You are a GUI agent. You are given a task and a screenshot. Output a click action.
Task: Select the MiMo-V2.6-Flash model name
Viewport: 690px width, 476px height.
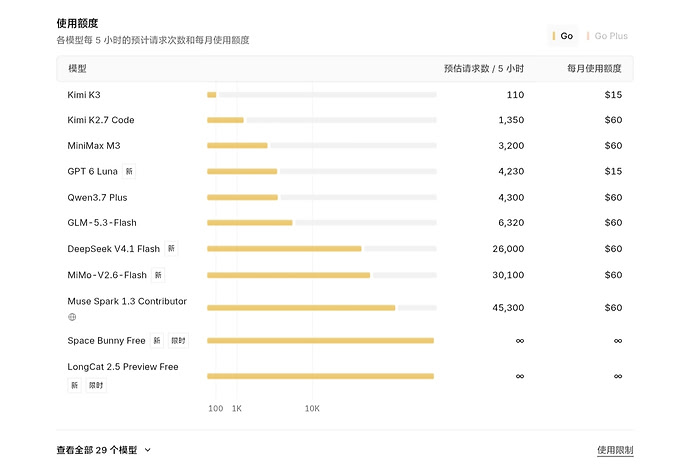pyautogui.click(x=107, y=275)
